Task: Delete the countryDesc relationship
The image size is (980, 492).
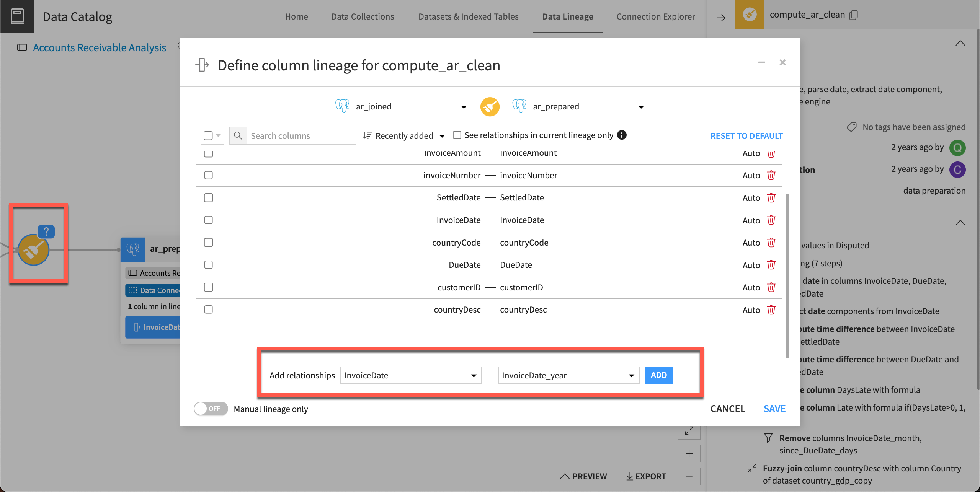Action: pyautogui.click(x=771, y=310)
